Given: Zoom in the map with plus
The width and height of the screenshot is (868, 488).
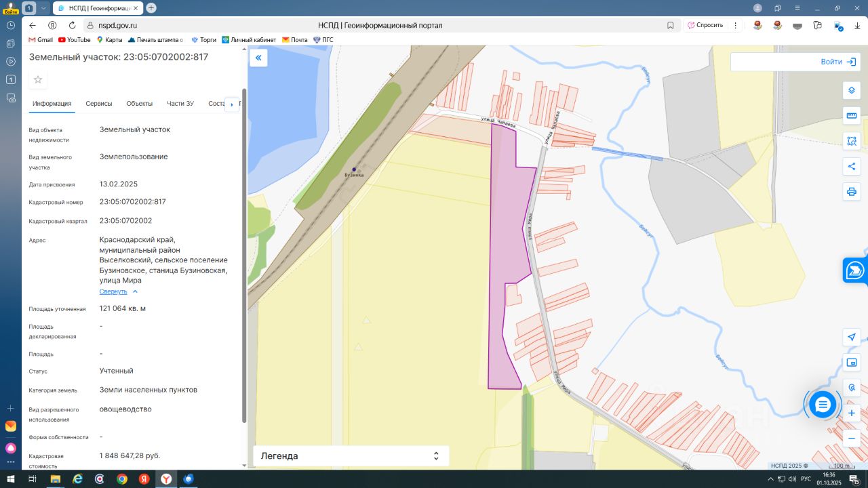Looking at the screenshot, I should [852, 413].
